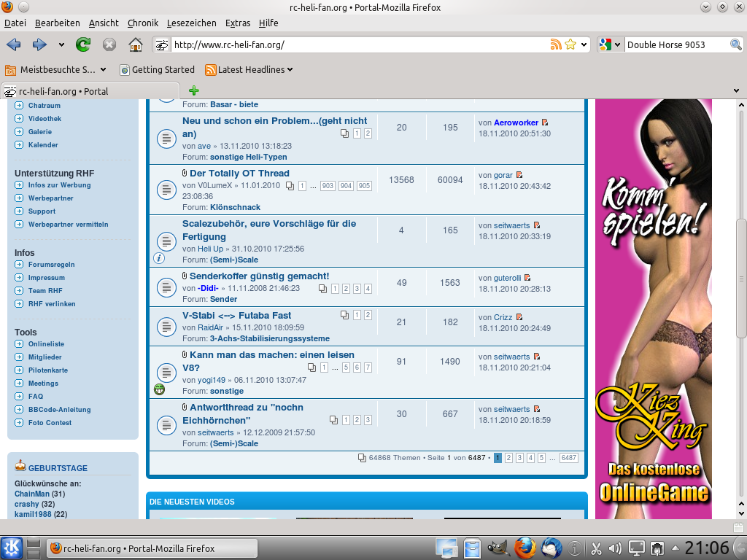Open the Lesezeichen menu
Screen dimensions: 747x560
pos(193,23)
